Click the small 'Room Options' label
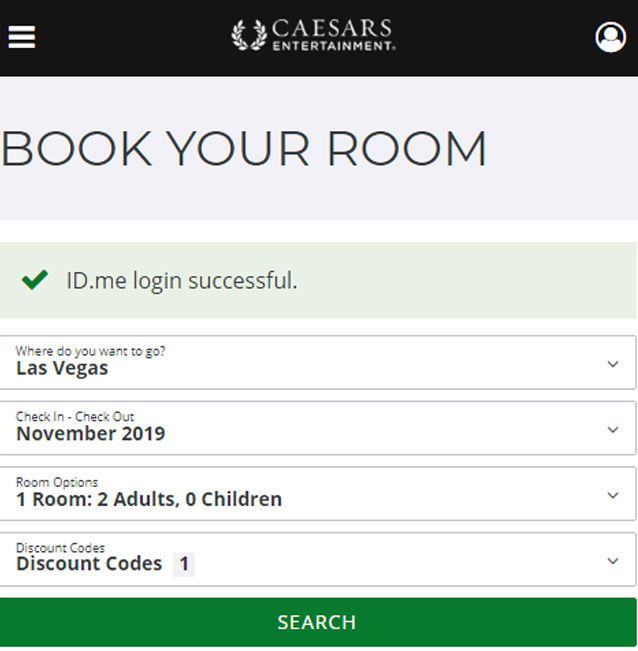The height and width of the screenshot is (651, 638). click(57, 482)
